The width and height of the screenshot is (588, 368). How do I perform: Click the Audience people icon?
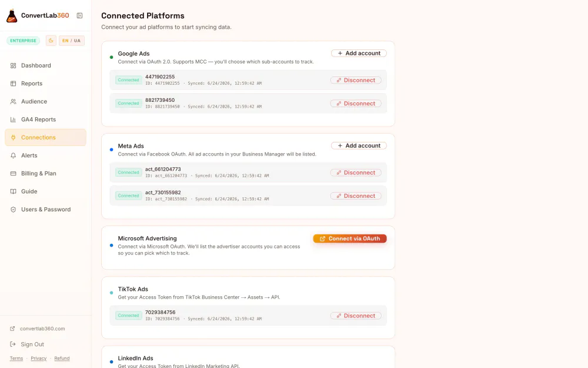[x=13, y=101]
